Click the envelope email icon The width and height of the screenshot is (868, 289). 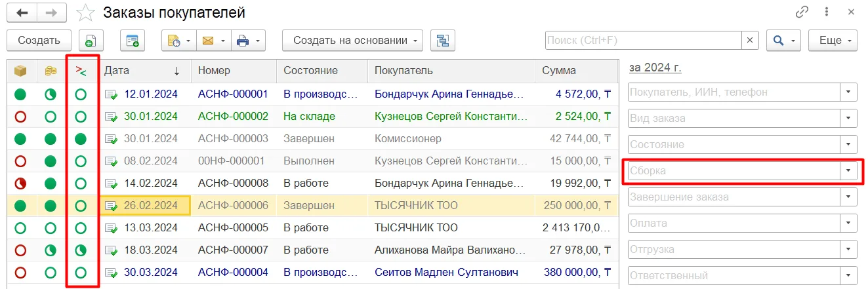click(208, 41)
